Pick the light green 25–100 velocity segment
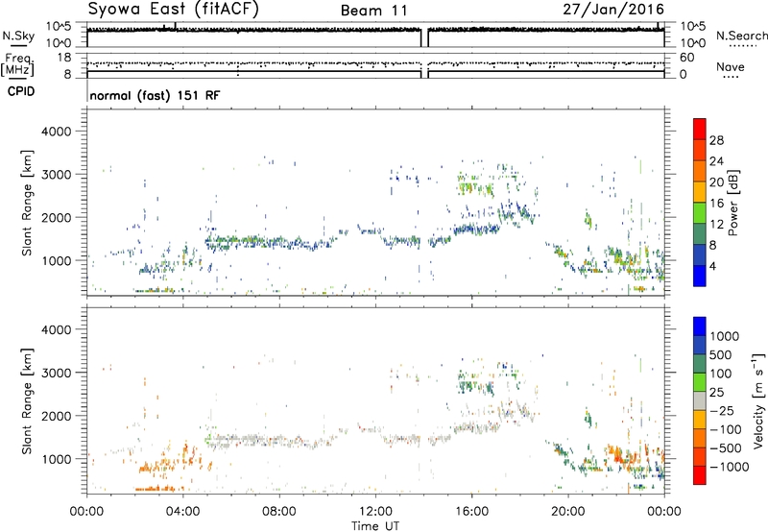768x532 pixels. (x=700, y=382)
